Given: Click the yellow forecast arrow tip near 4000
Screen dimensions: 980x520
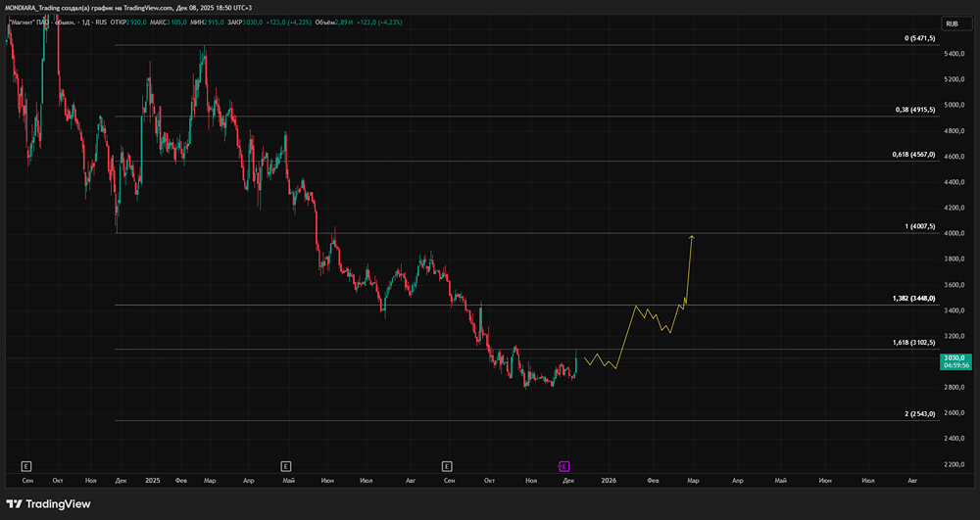Looking at the screenshot, I should [692, 236].
